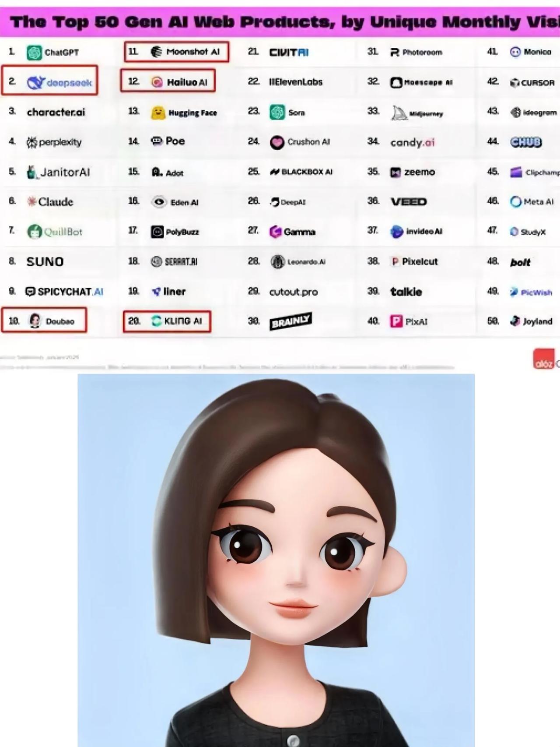Screen dimensions: 560x747
Task: Select the QuillBot green logo
Action: [34, 232]
